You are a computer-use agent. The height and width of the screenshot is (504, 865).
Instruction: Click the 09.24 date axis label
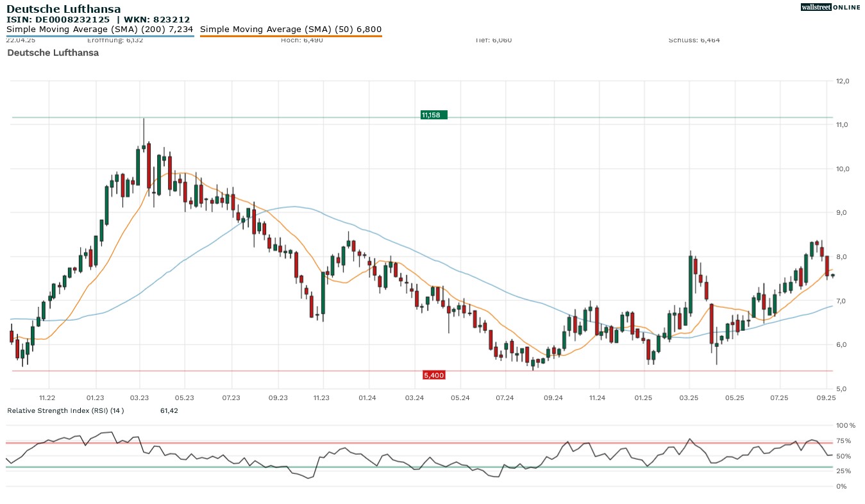point(553,398)
